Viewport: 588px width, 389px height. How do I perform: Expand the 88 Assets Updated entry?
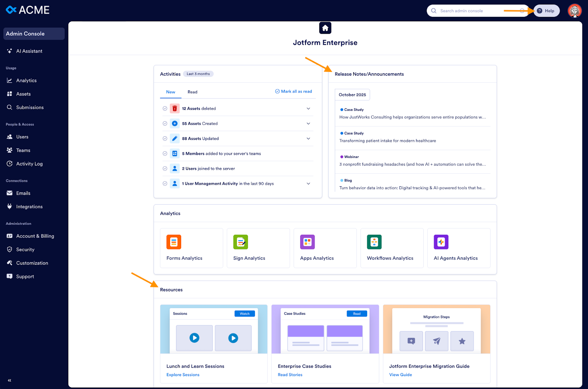coord(308,138)
